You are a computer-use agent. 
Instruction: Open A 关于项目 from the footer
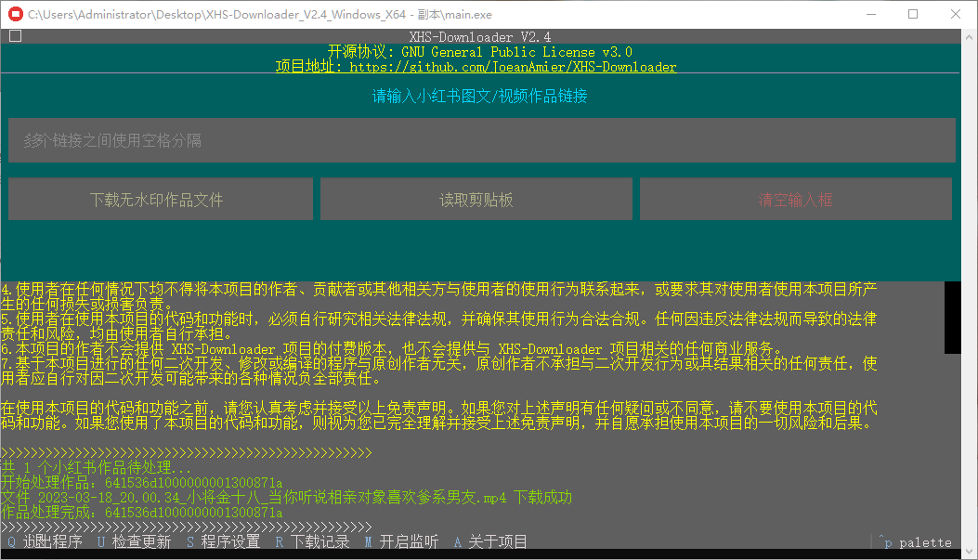(x=491, y=541)
